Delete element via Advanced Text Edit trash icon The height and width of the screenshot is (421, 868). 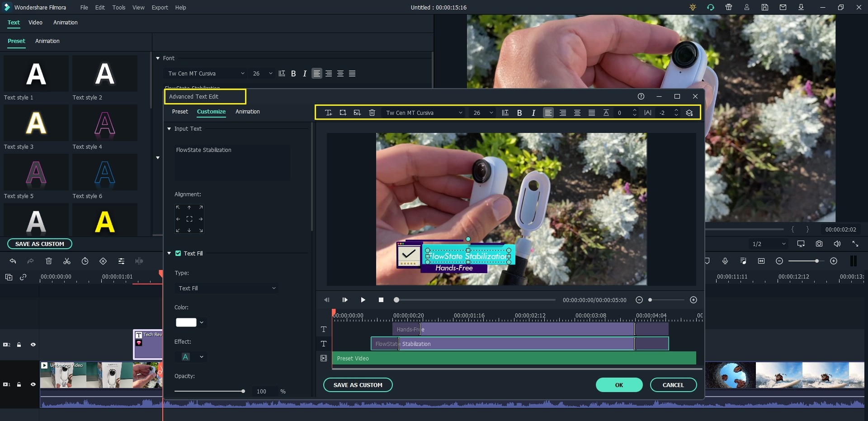tap(372, 113)
